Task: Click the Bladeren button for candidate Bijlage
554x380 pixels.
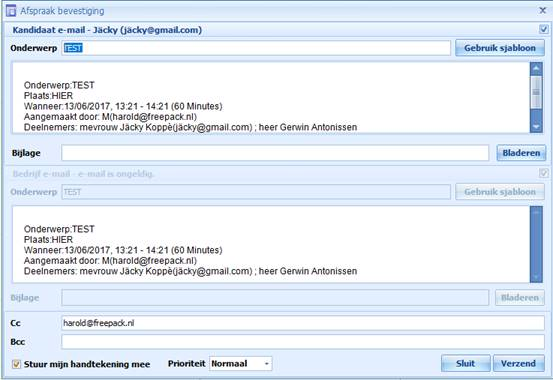Action: pos(521,153)
